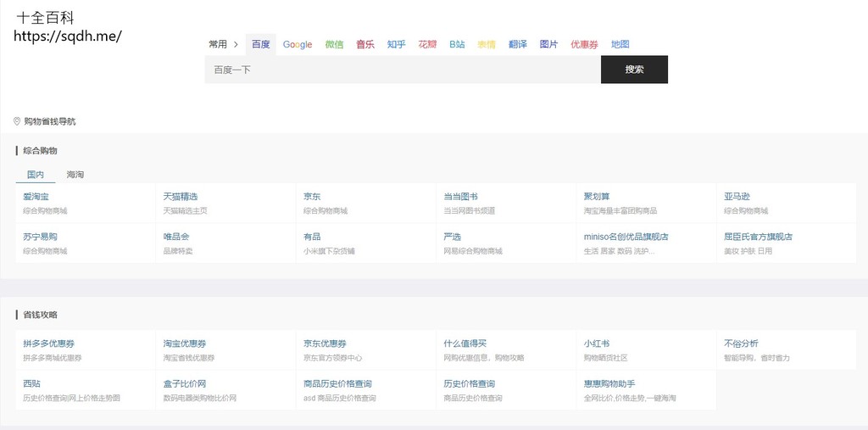Screen dimensions: 868x430
Task: Click the 百度一下 search input field
Action: (403, 70)
